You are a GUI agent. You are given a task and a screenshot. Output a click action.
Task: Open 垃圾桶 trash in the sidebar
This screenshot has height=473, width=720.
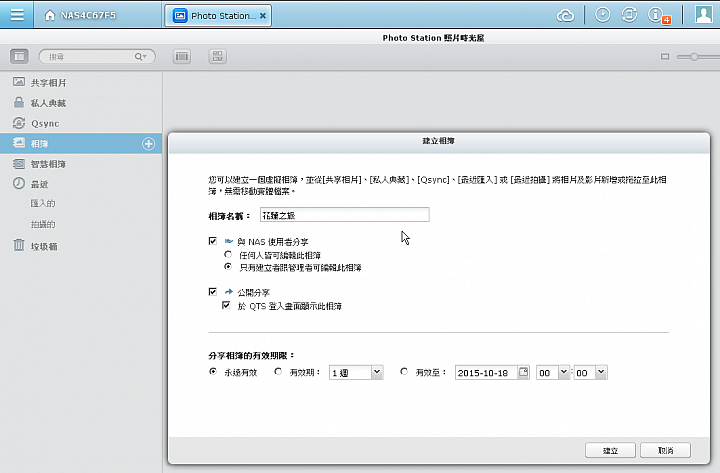81,246
